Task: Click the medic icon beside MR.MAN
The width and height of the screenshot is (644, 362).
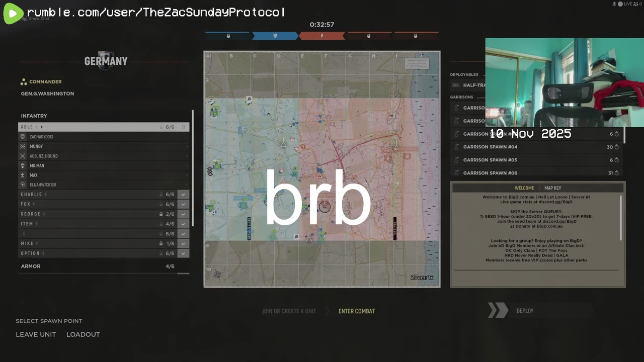Action: click(x=23, y=165)
